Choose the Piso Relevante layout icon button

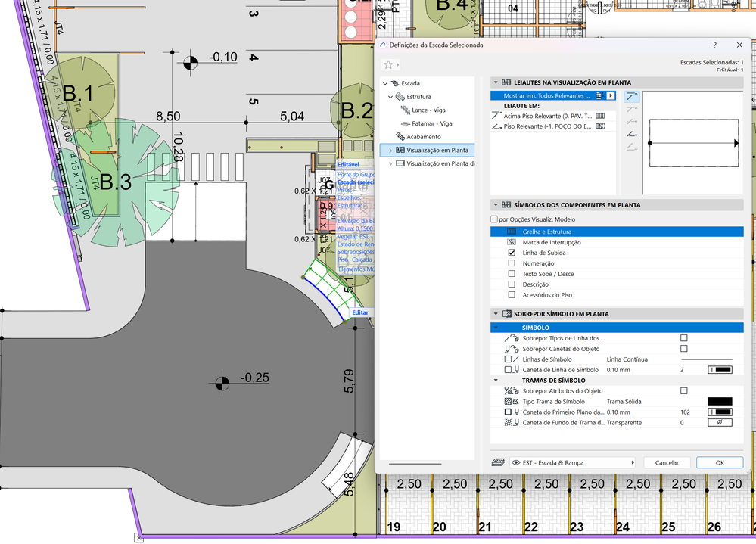coord(631,134)
